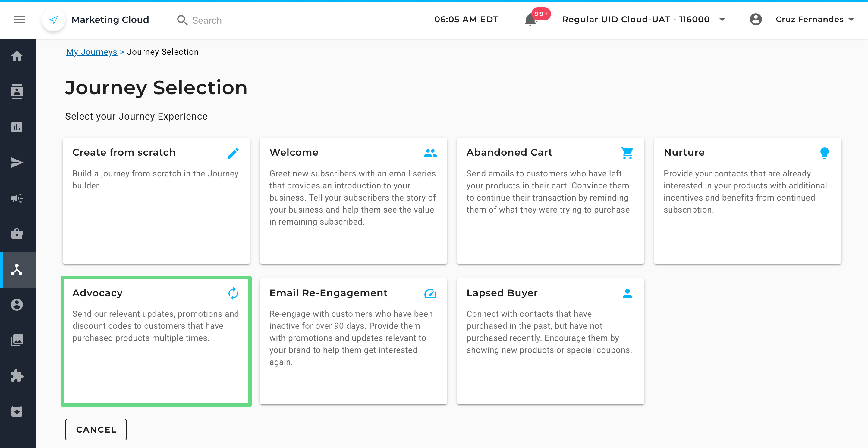The width and height of the screenshot is (868, 448).
Task: Click the CANCEL button
Action: pos(96,430)
